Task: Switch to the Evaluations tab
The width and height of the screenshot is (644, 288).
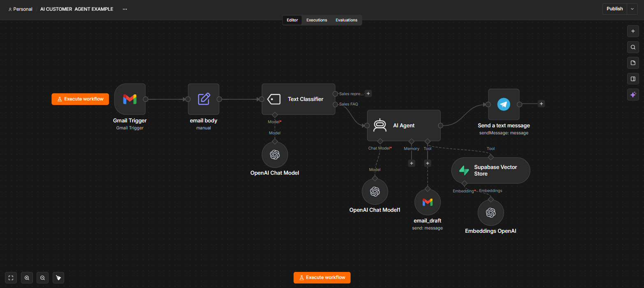Action: tap(346, 20)
